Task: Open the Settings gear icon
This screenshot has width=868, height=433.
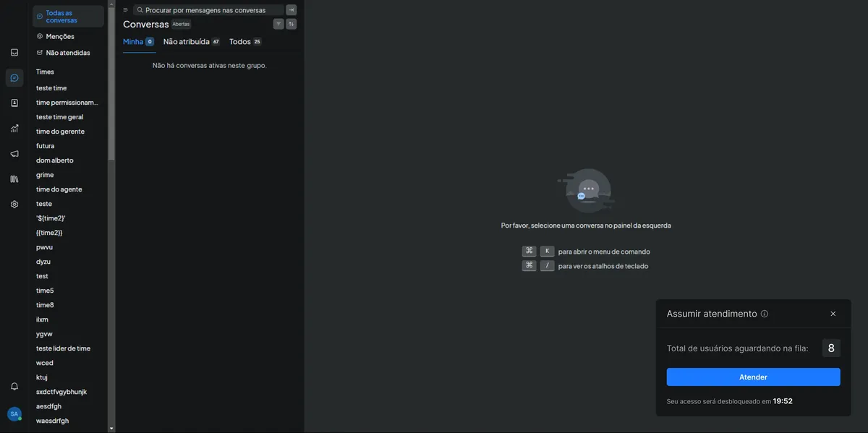Action: tap(14, 204)
